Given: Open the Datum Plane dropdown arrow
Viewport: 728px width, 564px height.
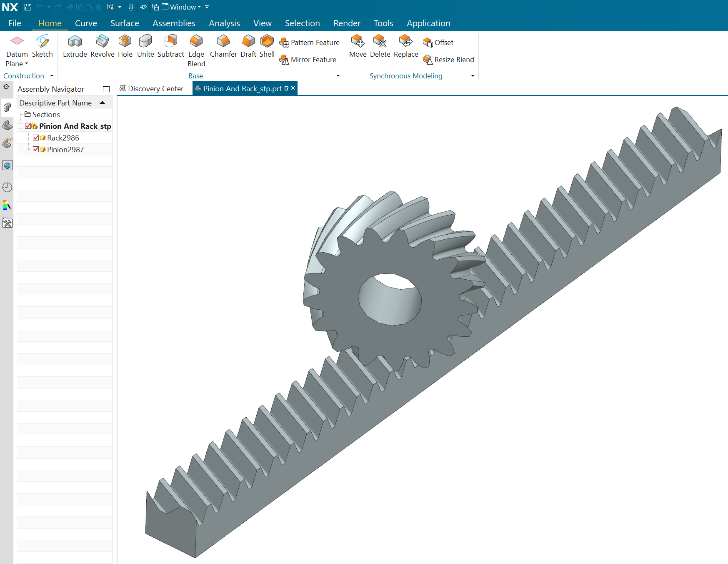Looking at the screenshot, I should 26,64.
